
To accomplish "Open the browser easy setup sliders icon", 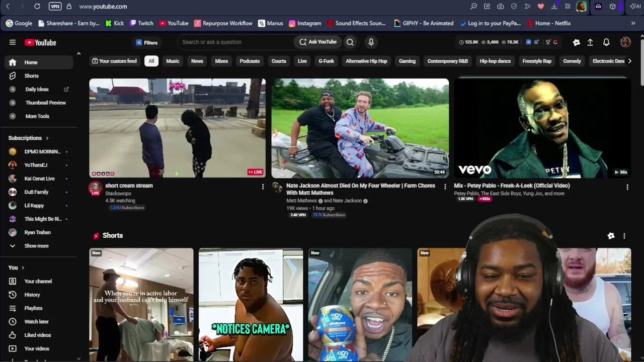I will click(568, 7).
